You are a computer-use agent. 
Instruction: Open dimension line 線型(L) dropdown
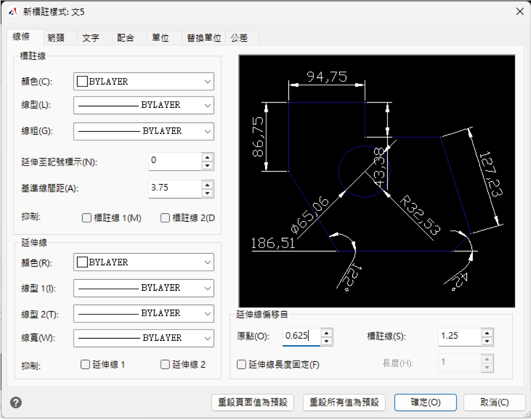(x=144, y=105)
